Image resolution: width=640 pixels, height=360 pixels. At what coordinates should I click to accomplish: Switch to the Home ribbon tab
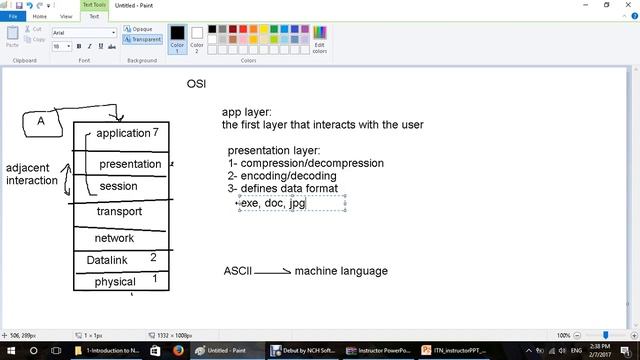[40, 16]
